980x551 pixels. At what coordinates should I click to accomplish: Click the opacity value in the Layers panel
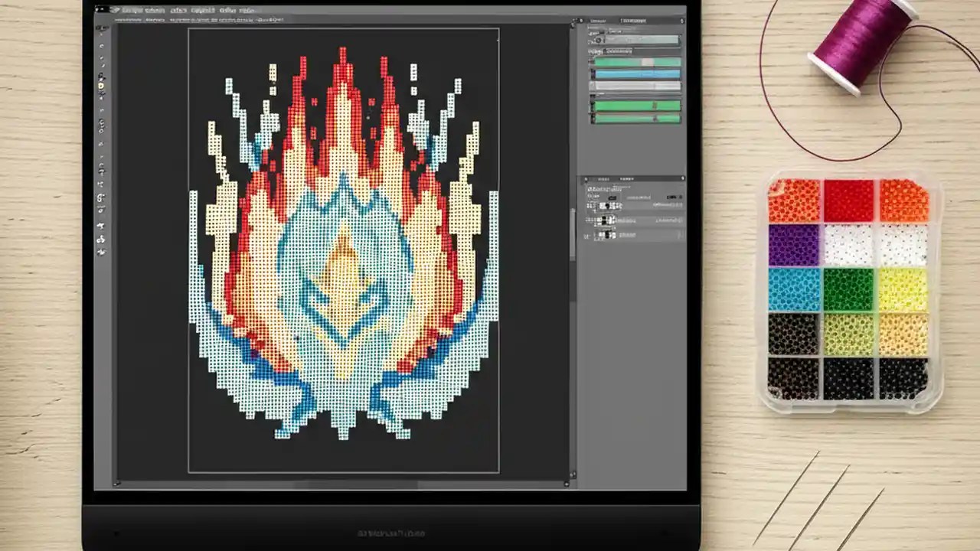[x=672, y=197]
